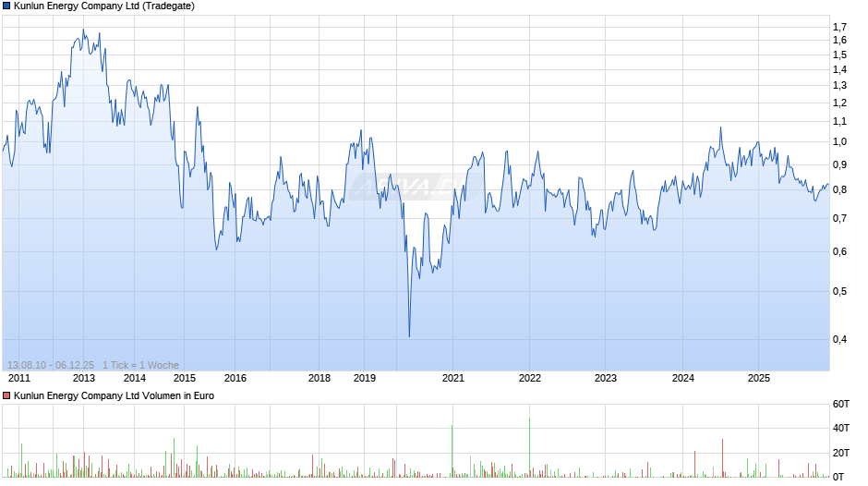The width and height of the screenshot is (868, 486).
Task: Click the tall red volume bar in mid-2024
Action: pos(722,458)
